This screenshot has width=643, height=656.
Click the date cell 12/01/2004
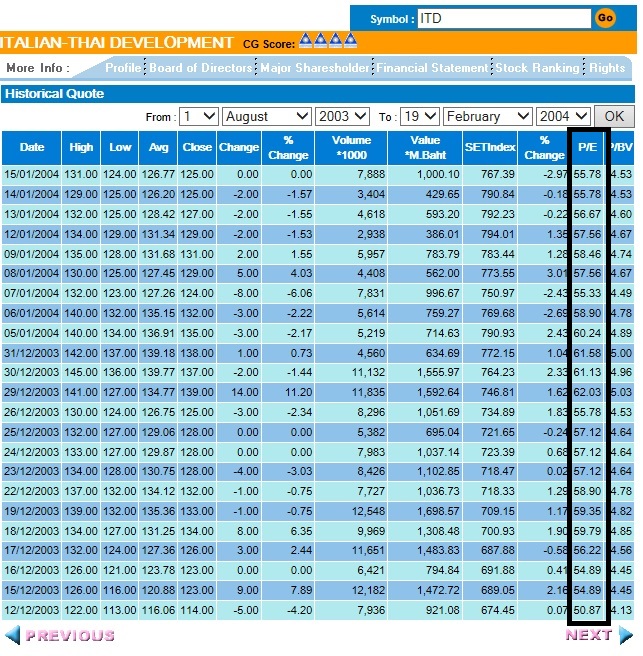[31, 234]
